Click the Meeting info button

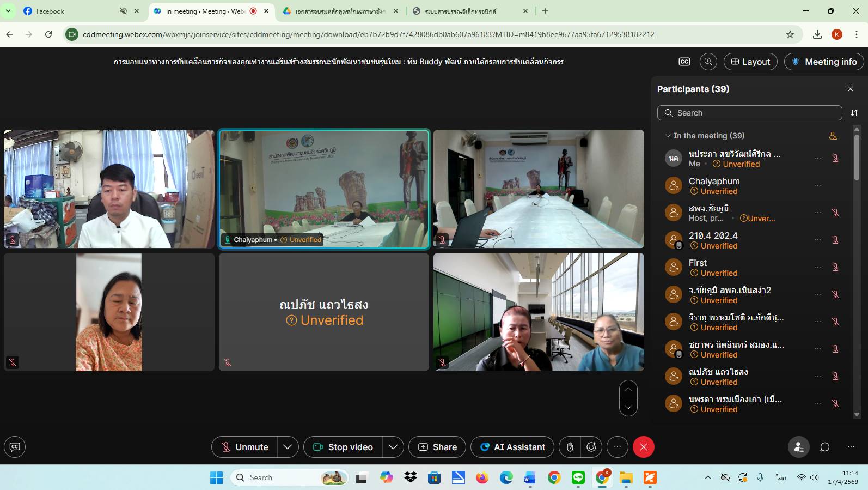tap(823, 62)
